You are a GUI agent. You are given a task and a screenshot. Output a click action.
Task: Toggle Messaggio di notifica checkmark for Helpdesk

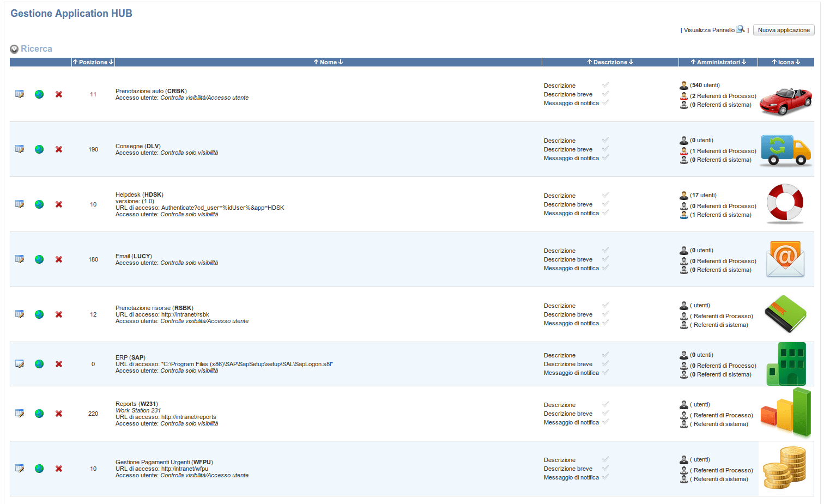pos(605,212)
